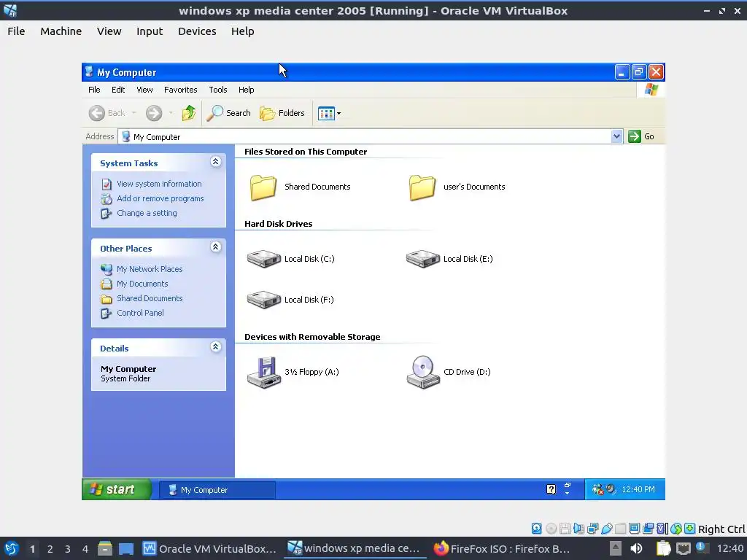This screenshot has height=560, width=747.
Task: Click VirtualBox keyboard capture arrow icon
Action: click(x=690, y=529)
